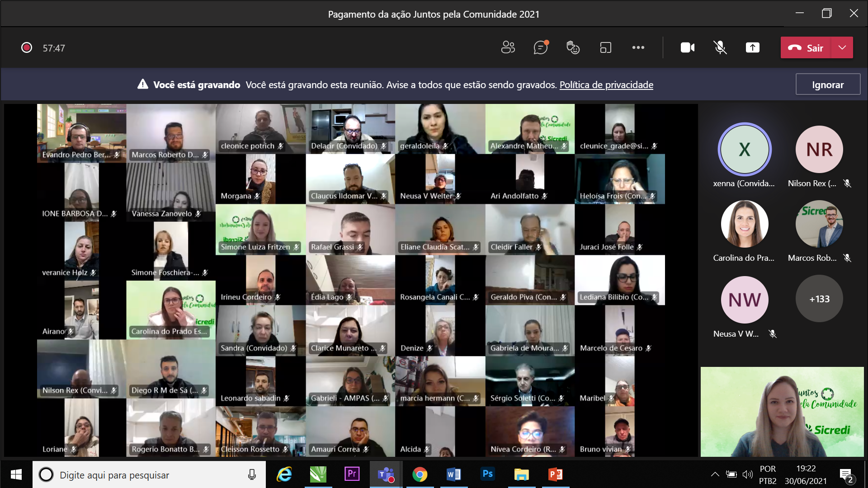Click the recording indicator dot

click(27, 47)
